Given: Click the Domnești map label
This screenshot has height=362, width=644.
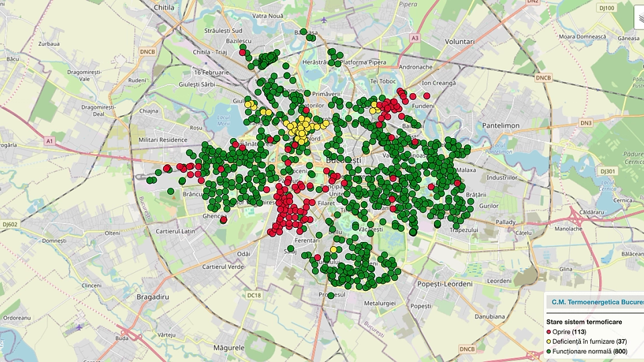Looking at the screenshot, I should click(54, 241).
